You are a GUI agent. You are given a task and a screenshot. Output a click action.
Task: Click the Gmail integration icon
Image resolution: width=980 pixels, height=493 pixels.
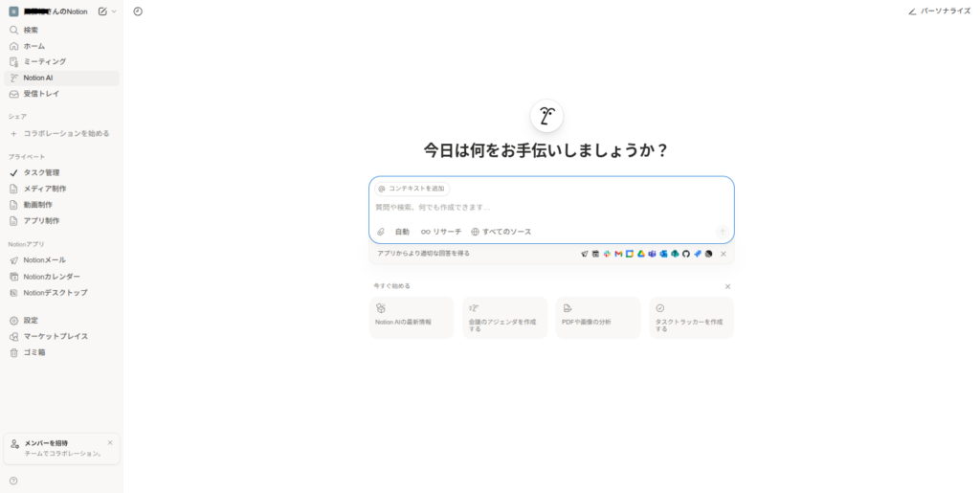point(618,255)
